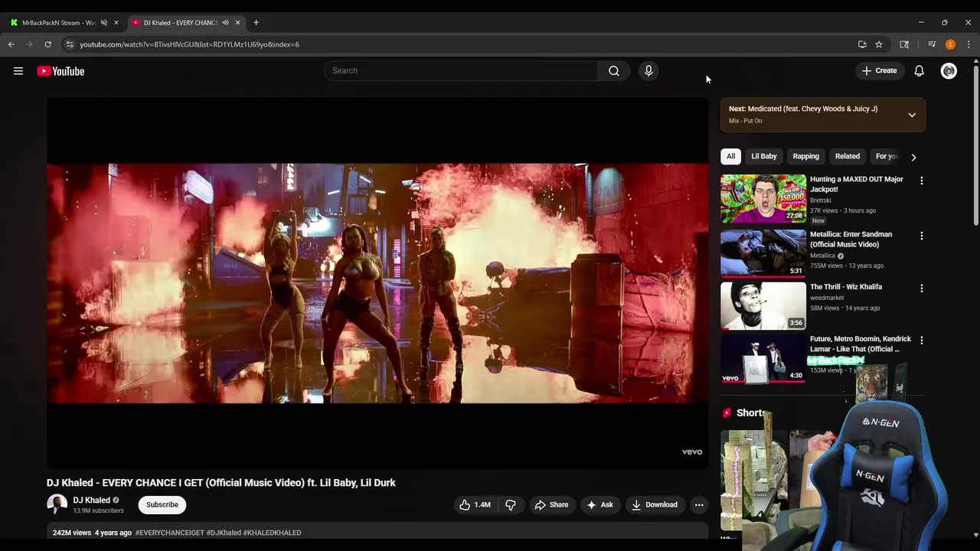The height and width of the screenshot is (551, 980).
Task: Click the YouTube logo home link
Action: [x=60, y=71]
